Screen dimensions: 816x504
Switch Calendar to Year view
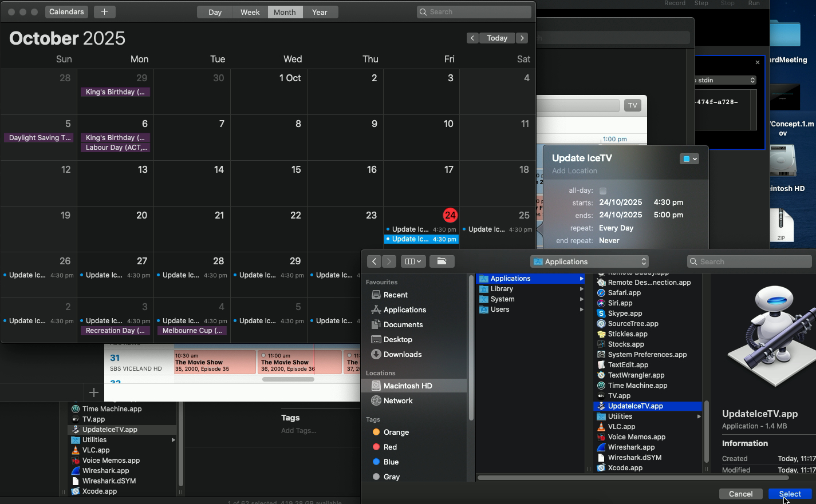click(x=320, y=12)
